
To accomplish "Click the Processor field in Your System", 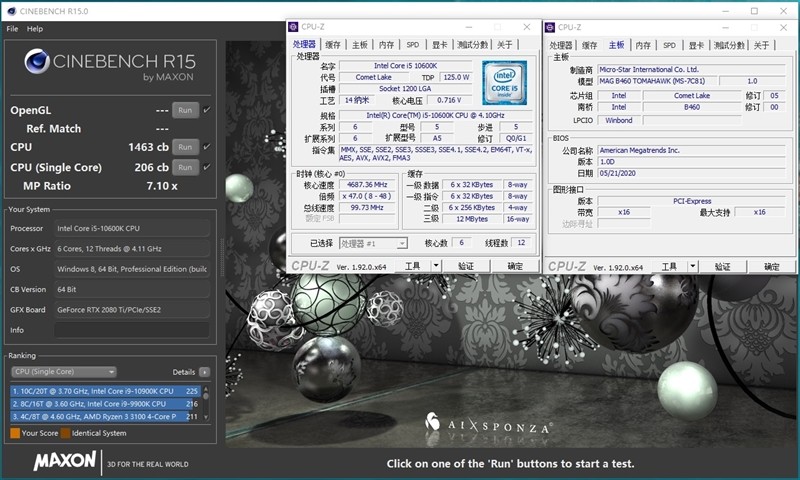I will coord(132,229).
